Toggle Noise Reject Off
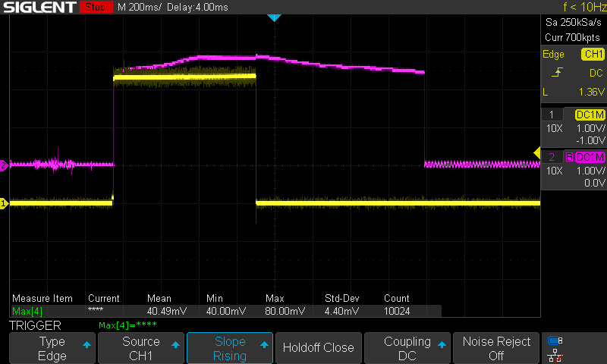The height and width of the screenshot is (364, 607). (x=496, y=348)
